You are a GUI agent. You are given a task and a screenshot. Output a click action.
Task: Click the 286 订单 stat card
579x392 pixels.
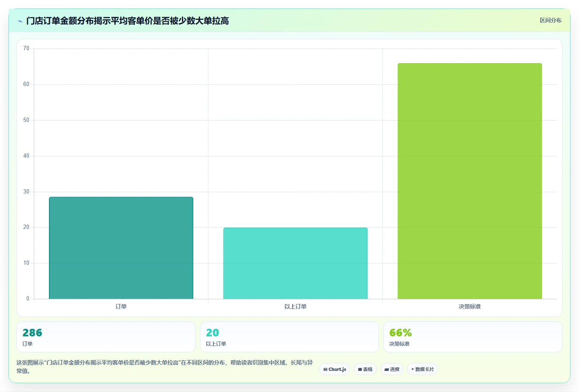coord(106,337)
